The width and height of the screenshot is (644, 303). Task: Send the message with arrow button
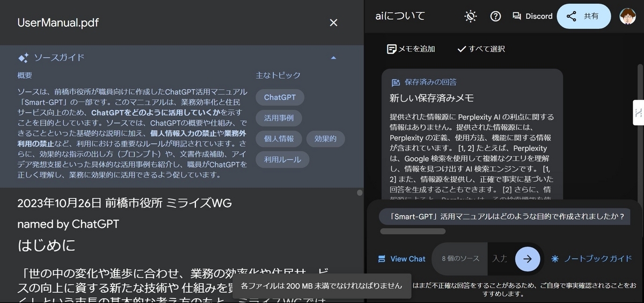pos(528,258)
